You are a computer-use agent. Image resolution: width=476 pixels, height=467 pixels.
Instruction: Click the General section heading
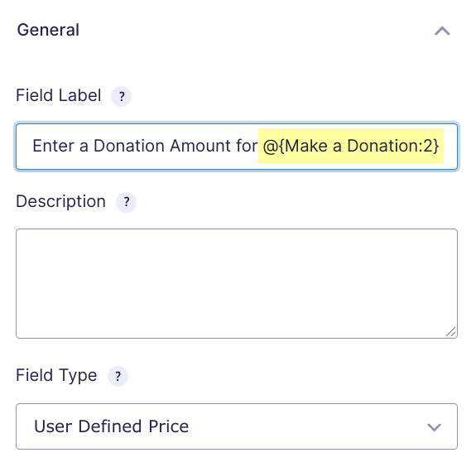[x=48, y=30]
